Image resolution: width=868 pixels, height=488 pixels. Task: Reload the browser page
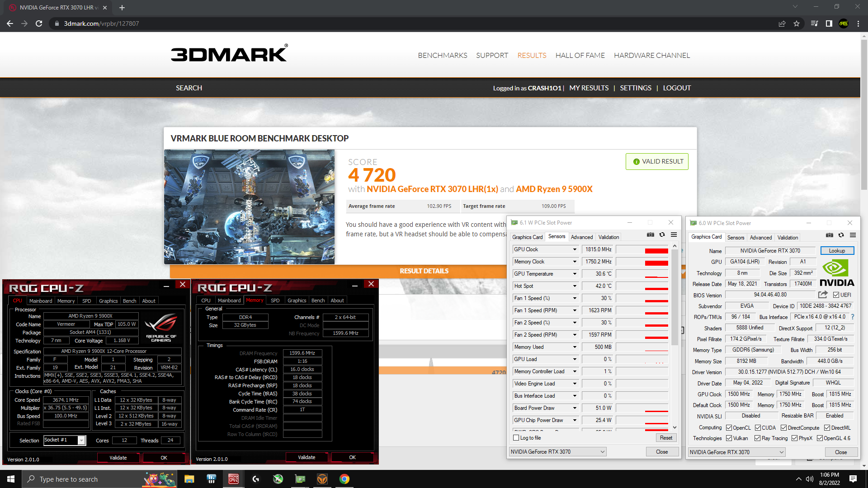tap(39, 23)
